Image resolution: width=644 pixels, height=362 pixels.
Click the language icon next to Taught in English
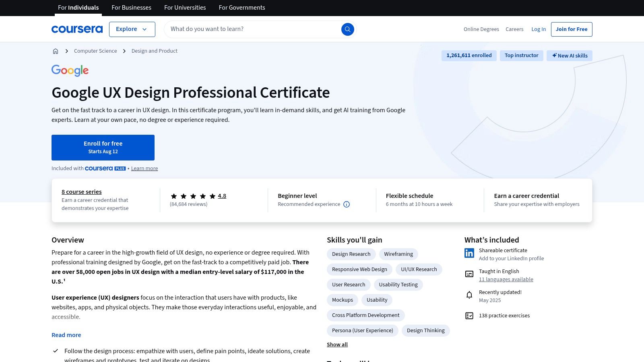pos(469,274)
